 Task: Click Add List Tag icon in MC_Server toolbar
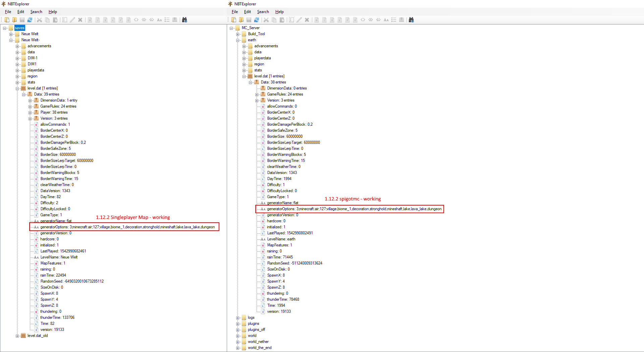coord(394,20)
